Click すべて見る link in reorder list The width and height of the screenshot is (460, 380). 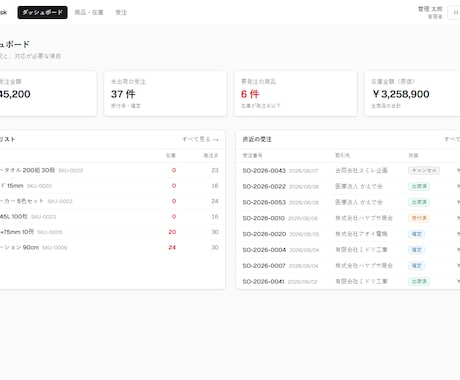(200, 139)
